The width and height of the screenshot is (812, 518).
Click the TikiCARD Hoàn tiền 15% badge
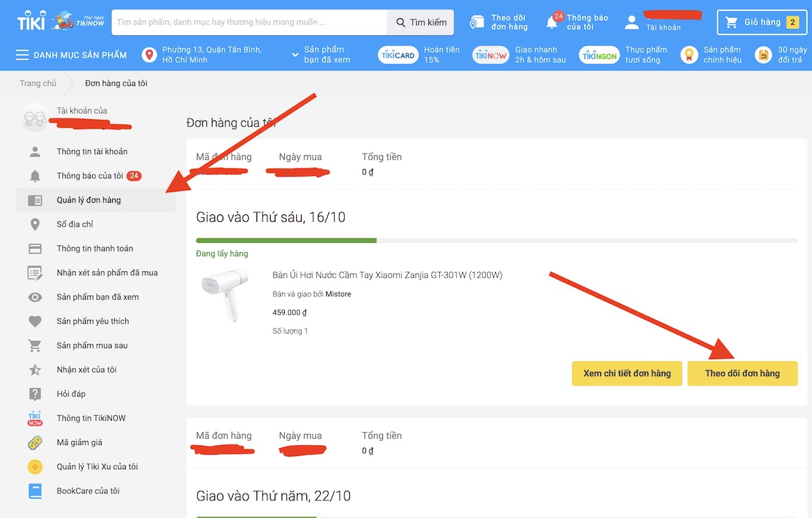[x=419, y=55]
